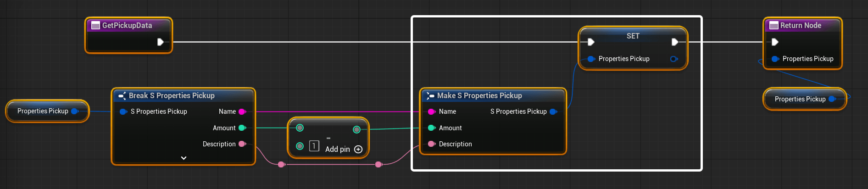Click the Make S Properties Pickup struct icon

pos(430,96)
